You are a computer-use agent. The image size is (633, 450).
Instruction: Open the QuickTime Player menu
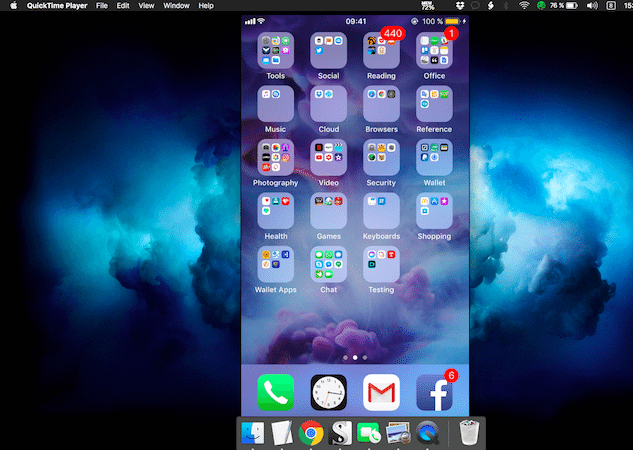coord(57,6)
